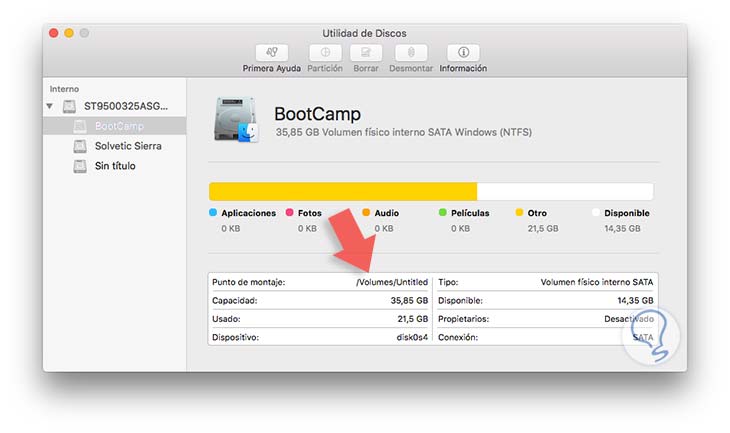Click the Partición toolbar icon
This screenshot has height=433, width=730.
coord(325,53)
